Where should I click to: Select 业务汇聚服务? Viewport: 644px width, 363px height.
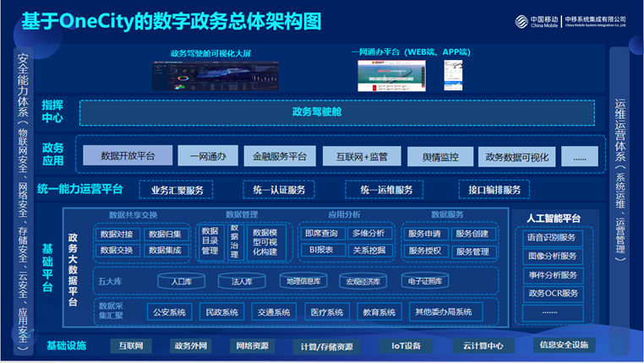click(176, 190)
